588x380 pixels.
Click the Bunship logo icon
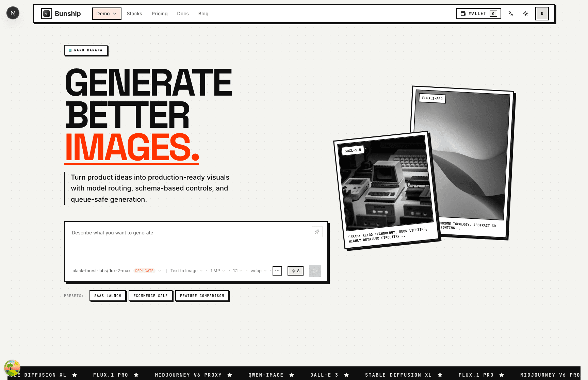point(46,14)
